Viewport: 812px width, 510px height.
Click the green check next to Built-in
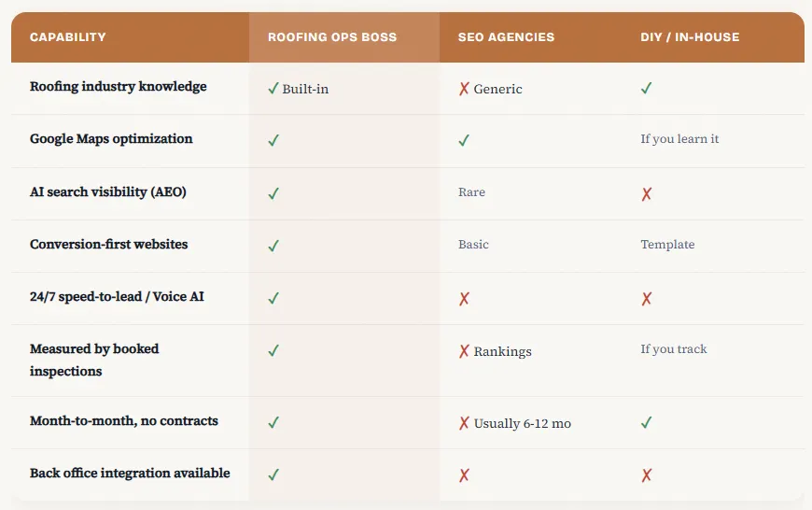[x=273, y=89]
